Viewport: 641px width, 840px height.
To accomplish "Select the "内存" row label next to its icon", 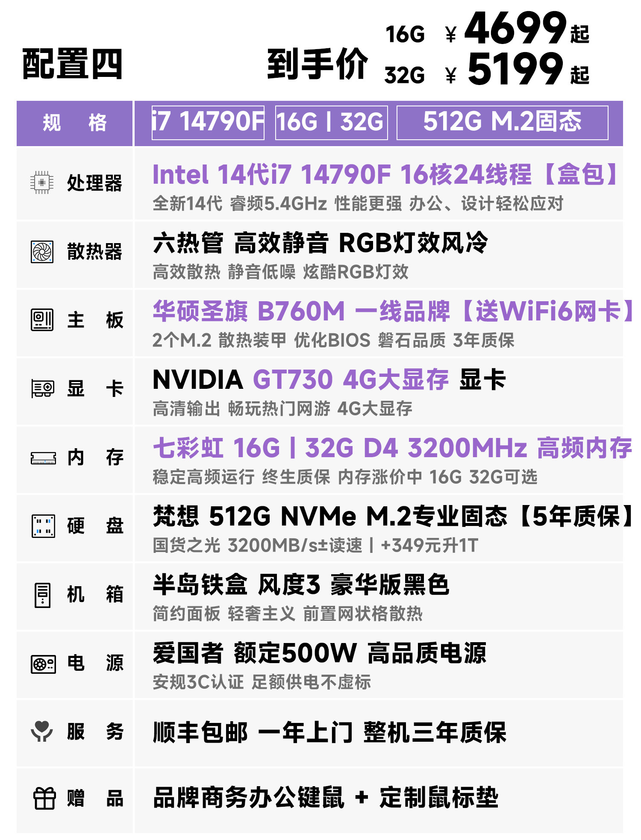I will (95, 458).
